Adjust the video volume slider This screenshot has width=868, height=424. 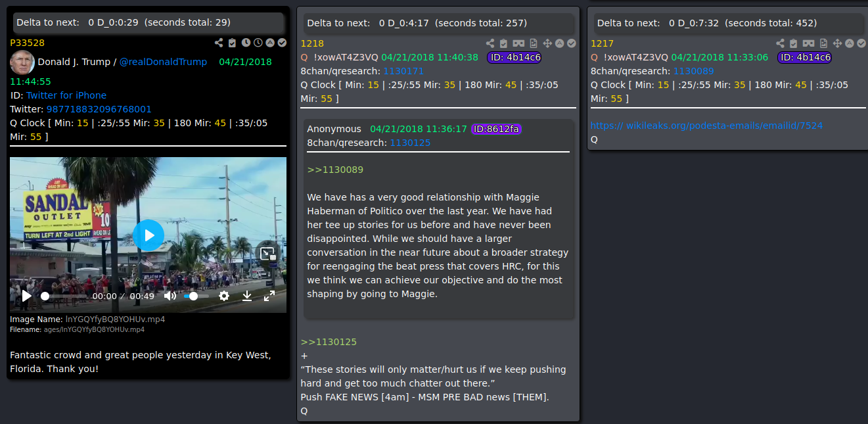[x=196, y=296]
